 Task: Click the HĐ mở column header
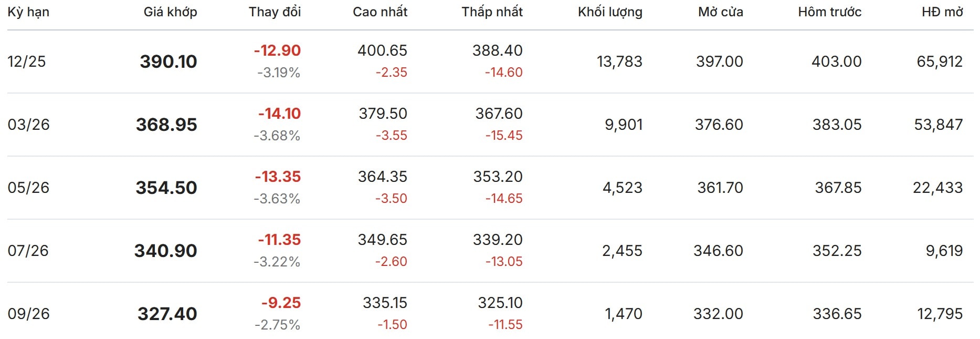pyautogui.click(x=942, y=12)
